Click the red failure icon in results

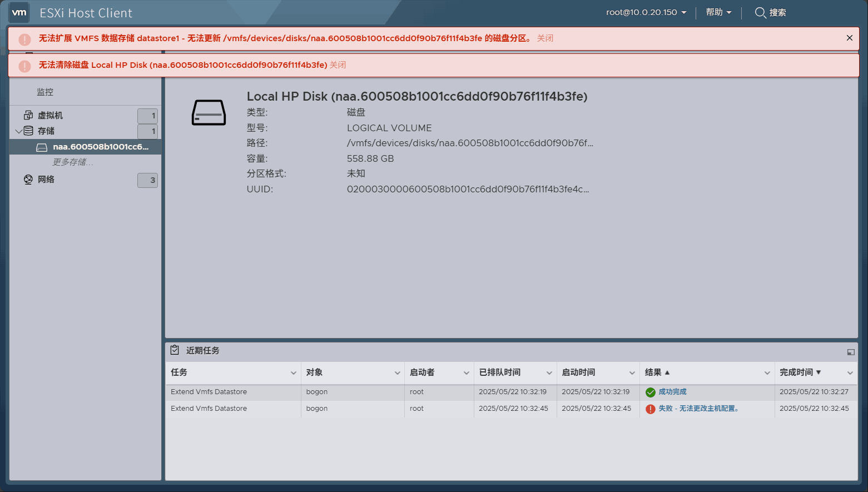pyautogui.click(x=651, y=409)
